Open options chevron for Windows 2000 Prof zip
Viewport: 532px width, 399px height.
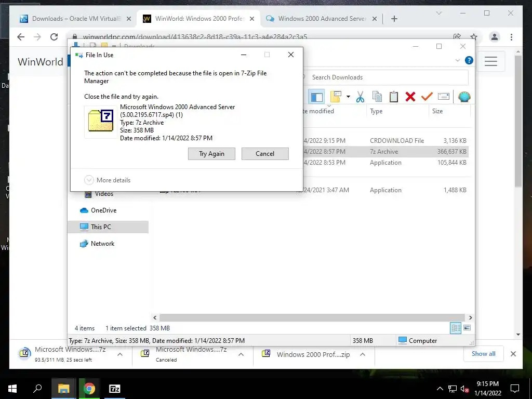click(x=362, y=354)
